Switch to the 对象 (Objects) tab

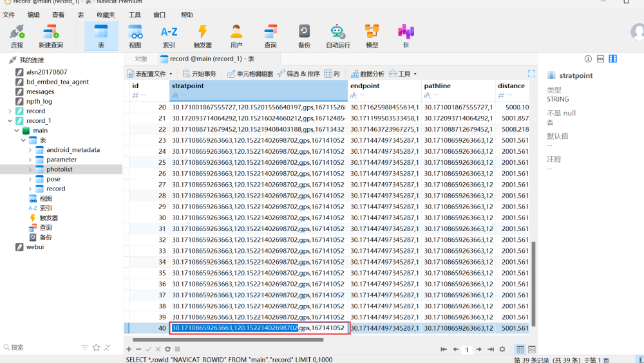(x=141, y=59)
